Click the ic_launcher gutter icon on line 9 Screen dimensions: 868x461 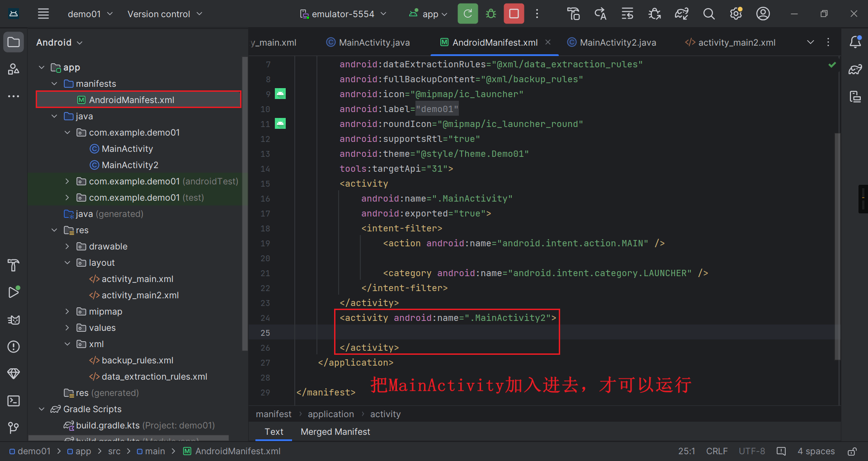pyautogui.click(x=280, y=94)
